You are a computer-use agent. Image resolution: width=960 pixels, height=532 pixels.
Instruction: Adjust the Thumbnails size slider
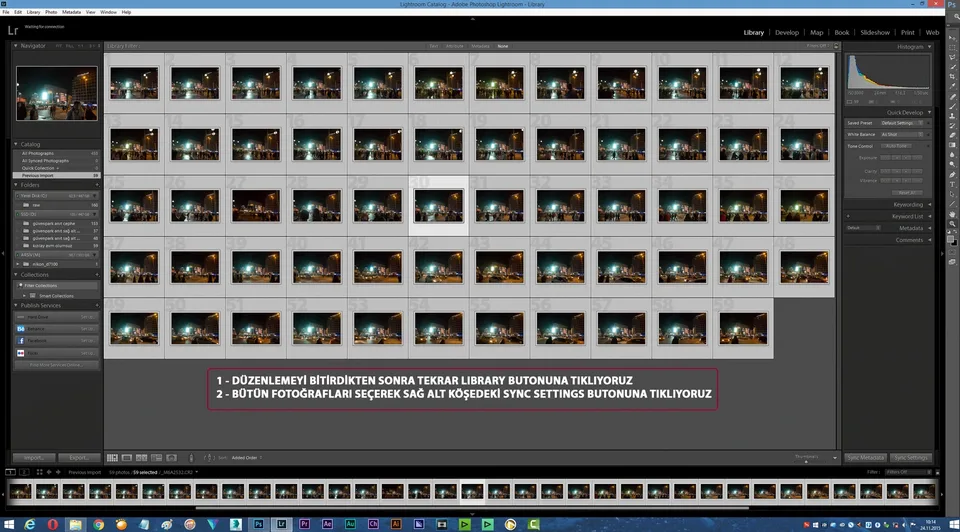point(806,460)
